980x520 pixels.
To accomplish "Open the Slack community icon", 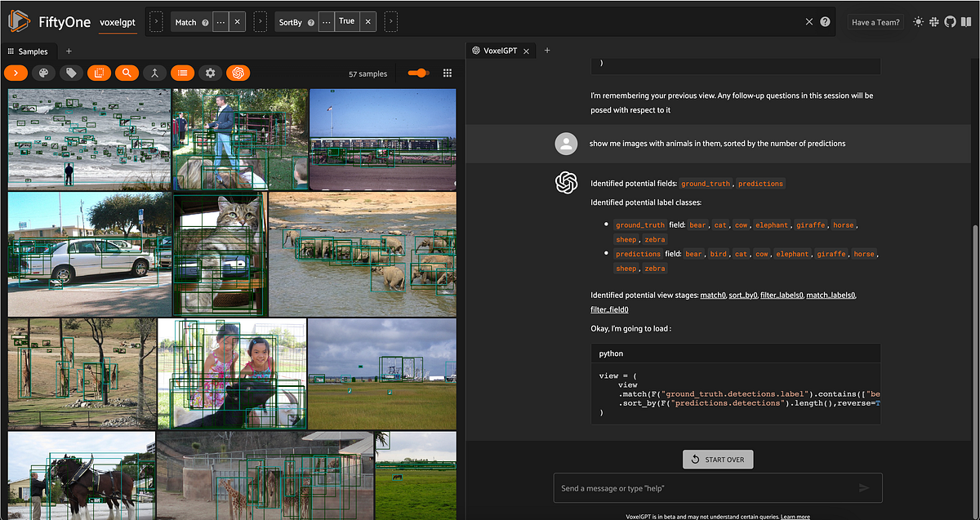I will (x=934, y=22).
